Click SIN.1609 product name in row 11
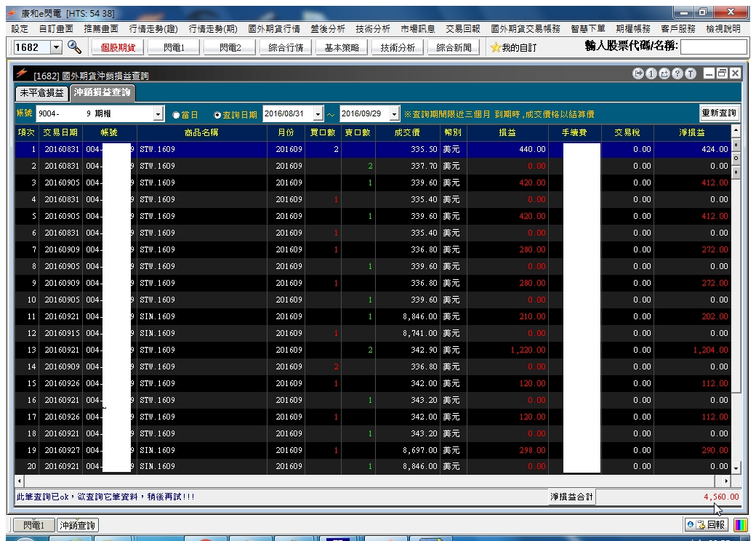Image resolution: width=756 pixels, height=541 pixels. click(x=157, y=316)
